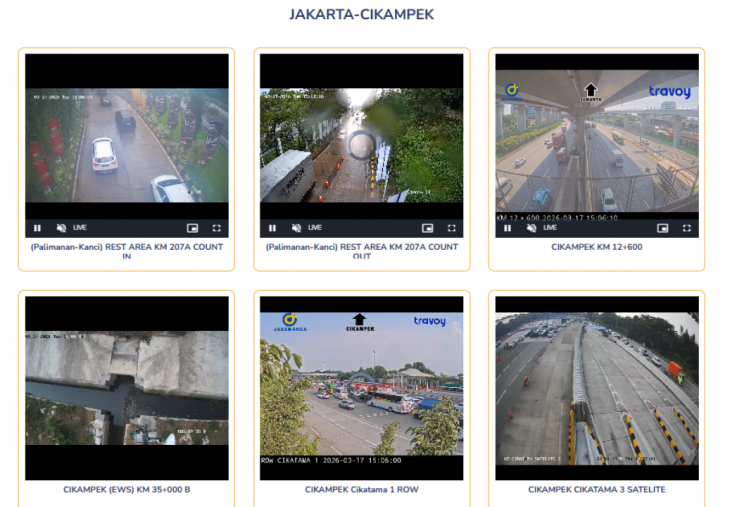Click LIVE label on REST AREA KM 207A COUNT OUT

coord(315,228)
